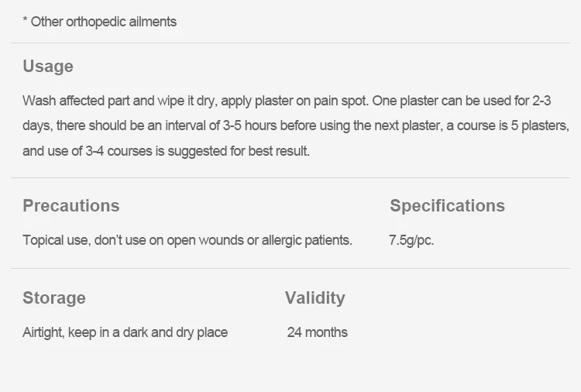
Task: Click the divider line above the Usage heading
Action: (290, 43)
